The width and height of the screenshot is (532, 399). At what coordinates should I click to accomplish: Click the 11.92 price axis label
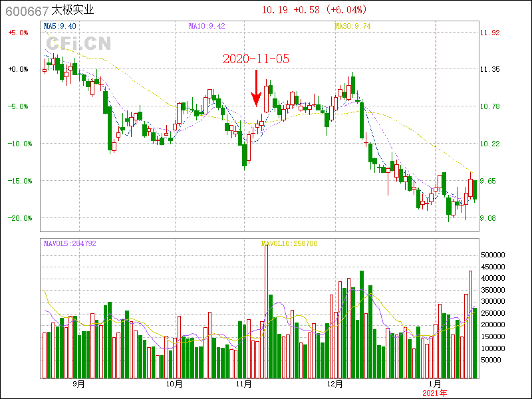(490, 32)
